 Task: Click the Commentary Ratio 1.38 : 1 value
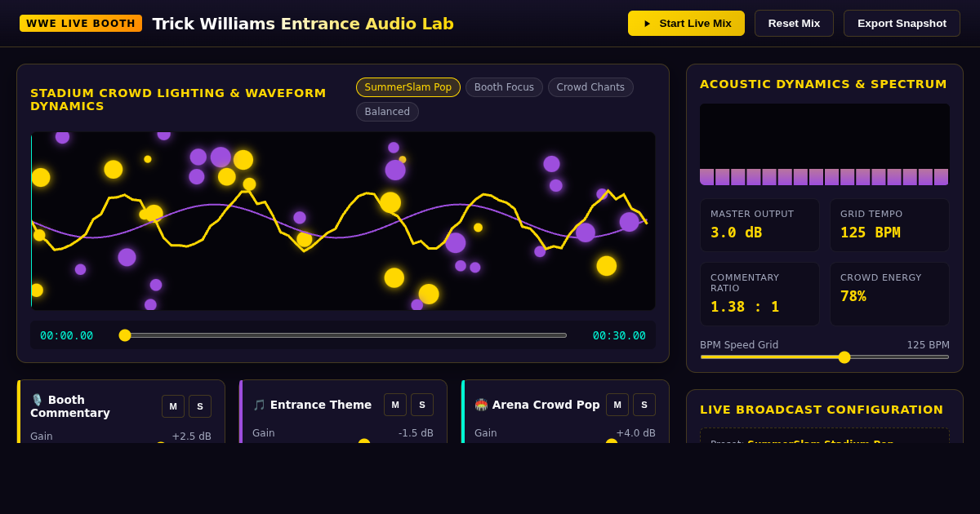click(x=745, y=307)
